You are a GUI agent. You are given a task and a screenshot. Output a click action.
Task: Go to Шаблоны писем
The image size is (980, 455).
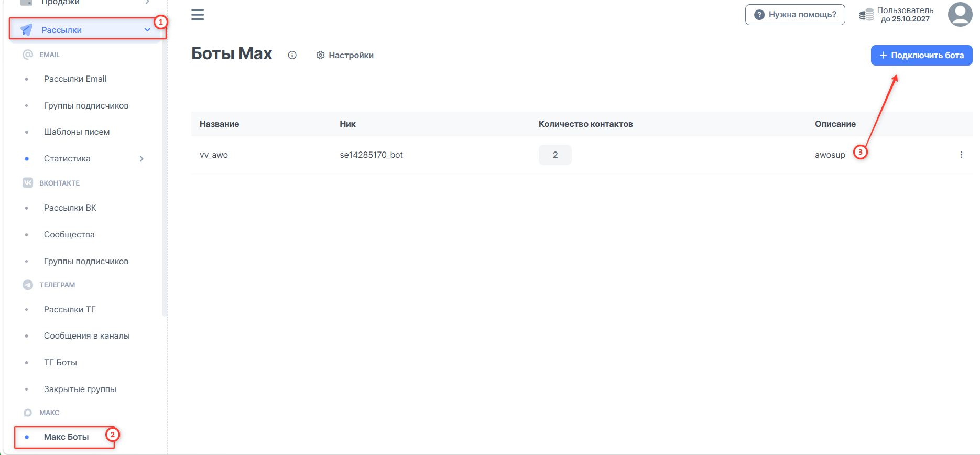77,132
